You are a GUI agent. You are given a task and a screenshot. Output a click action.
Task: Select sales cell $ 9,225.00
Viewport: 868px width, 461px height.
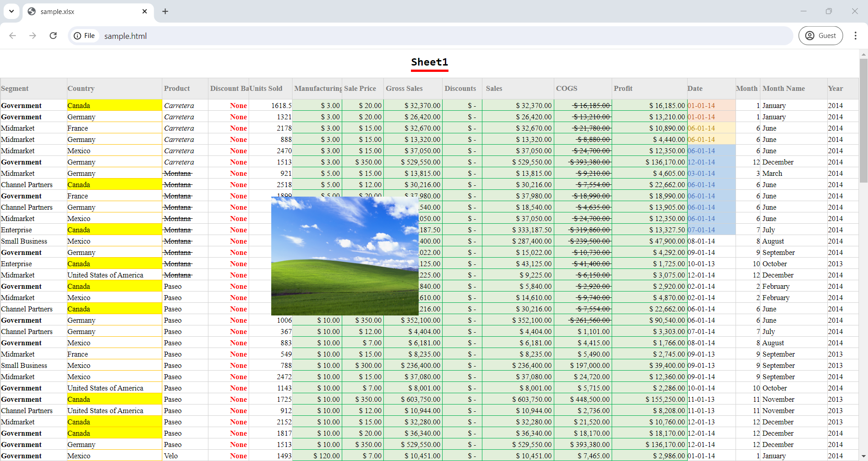coord(519,275)
